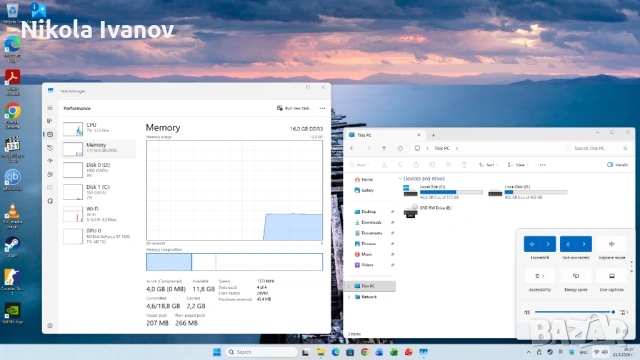Expand Wi-Fi network list arrow in quick settings
The width and height of the screenshot is (640, 360).
(548, 244)
